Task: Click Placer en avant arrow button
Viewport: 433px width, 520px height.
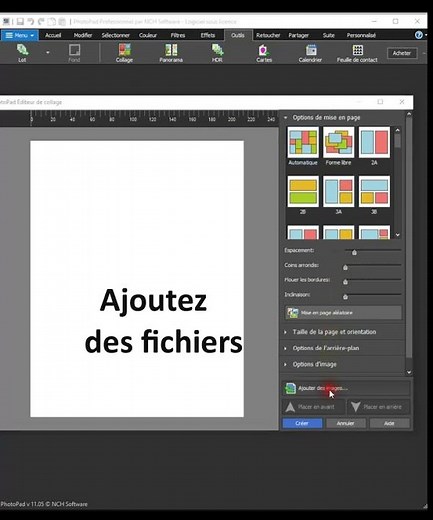Action: click(x=314, y=407)
